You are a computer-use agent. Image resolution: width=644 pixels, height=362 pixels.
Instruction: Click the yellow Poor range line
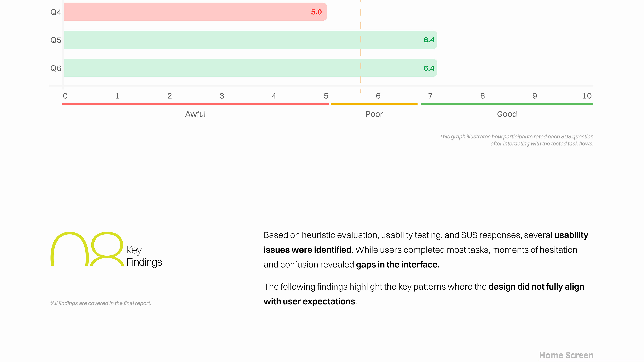(374, 104)
